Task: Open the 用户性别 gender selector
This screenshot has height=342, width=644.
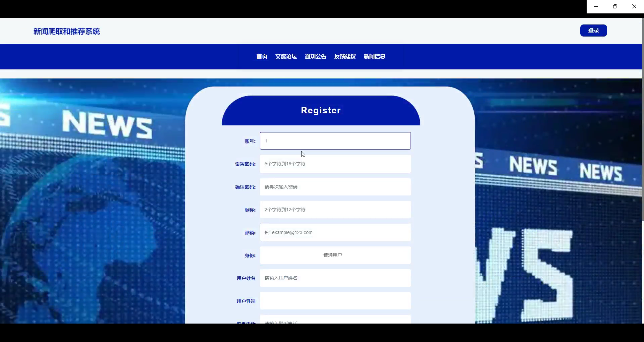Action: 335,301
